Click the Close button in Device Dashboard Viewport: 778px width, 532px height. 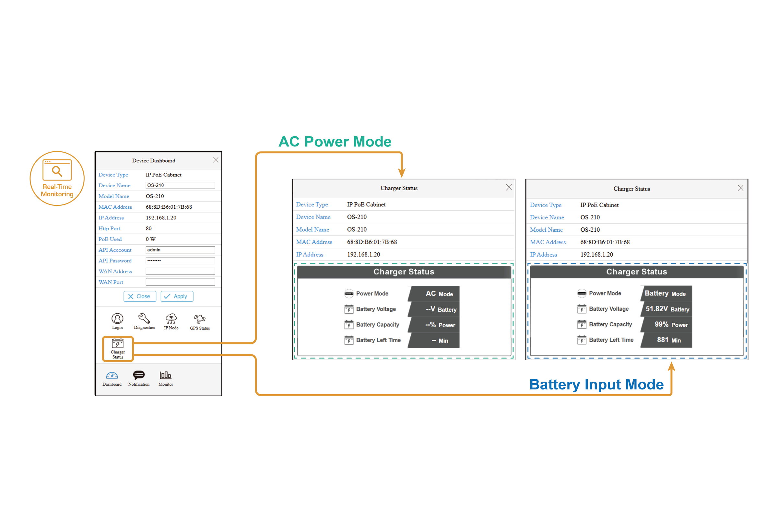pos(140,296)
